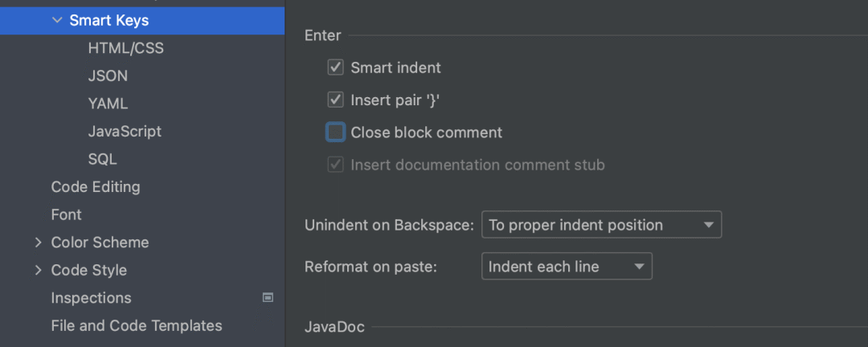Open the Inspections settings page

click(91, 298)
